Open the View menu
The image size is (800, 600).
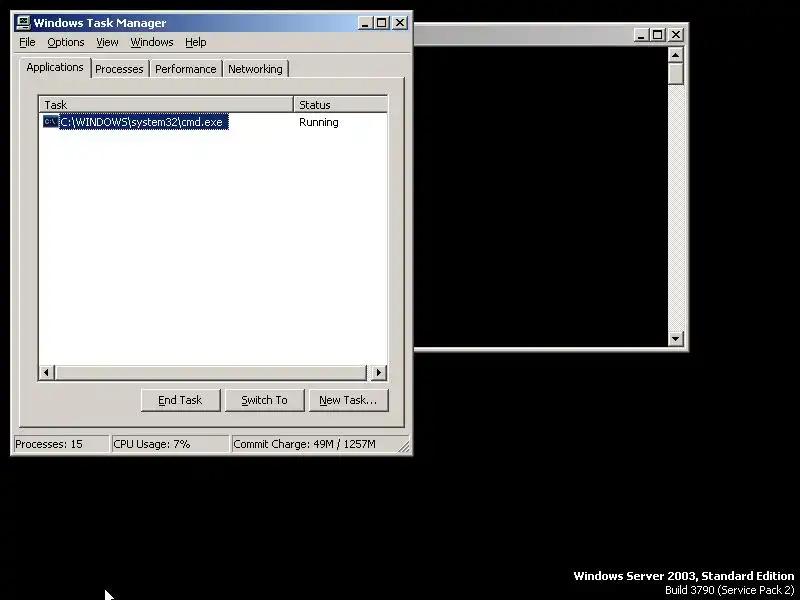(107, 42)
